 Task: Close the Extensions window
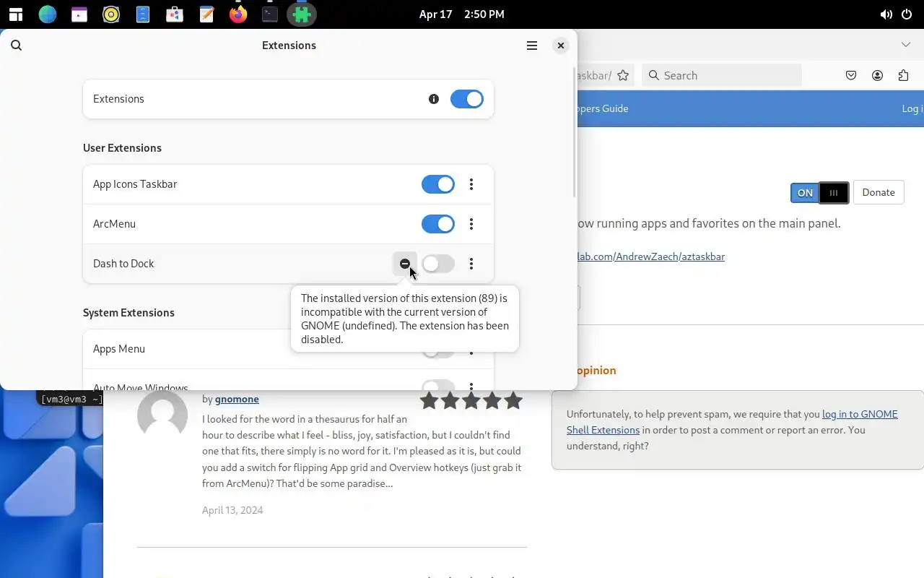(x=561, y=46)
